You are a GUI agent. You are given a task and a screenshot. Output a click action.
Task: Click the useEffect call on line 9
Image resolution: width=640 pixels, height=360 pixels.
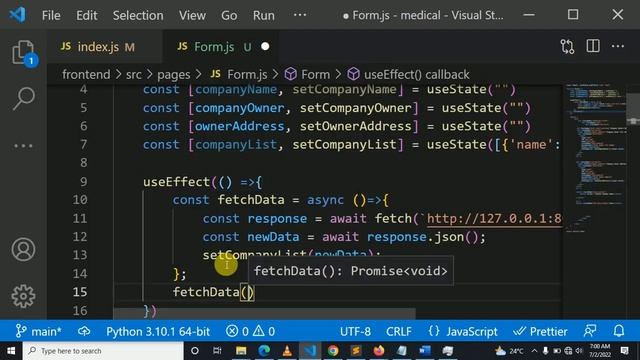(x=176, y=182)
